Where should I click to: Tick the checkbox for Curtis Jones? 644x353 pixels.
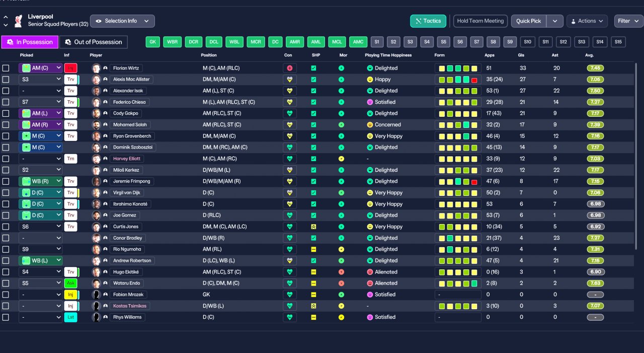click(x=6, y=227)
